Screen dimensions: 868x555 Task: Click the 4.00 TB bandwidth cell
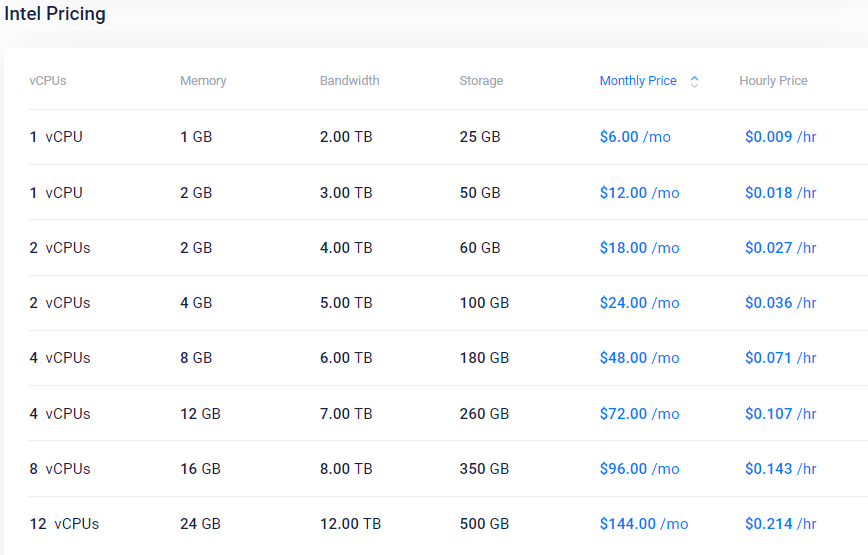point(346,247)
